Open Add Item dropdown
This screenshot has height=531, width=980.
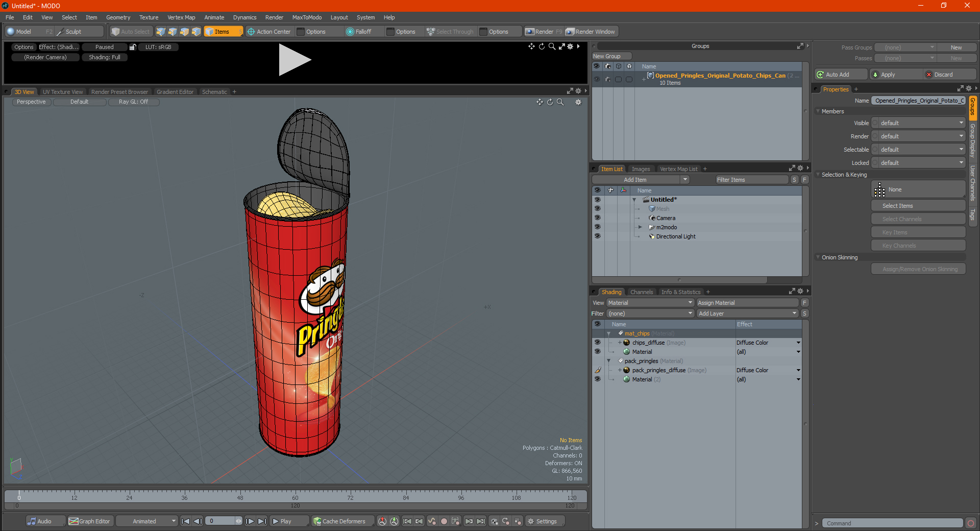685,180
